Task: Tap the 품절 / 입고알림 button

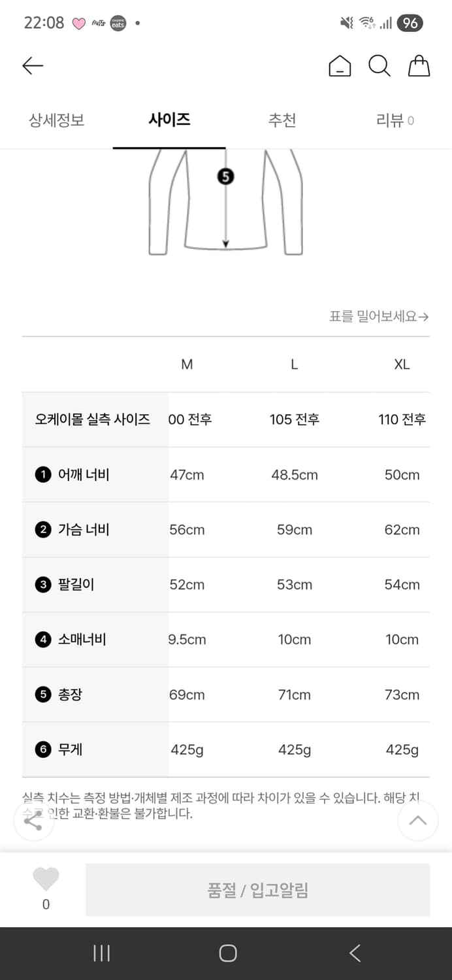Action: pyautogui.click(x=257, y=889)
